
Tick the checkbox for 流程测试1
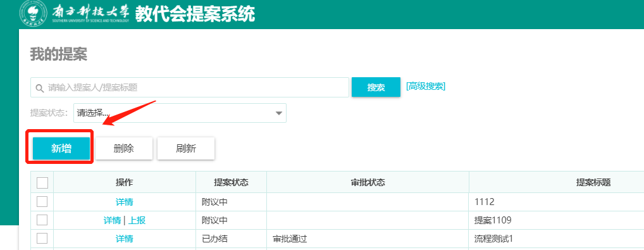[x=42, y=239]
